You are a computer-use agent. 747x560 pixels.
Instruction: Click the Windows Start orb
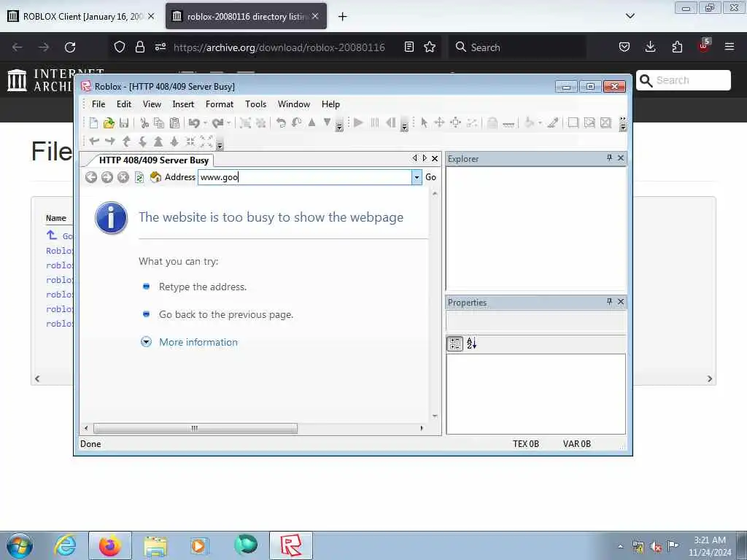(20, 545)
